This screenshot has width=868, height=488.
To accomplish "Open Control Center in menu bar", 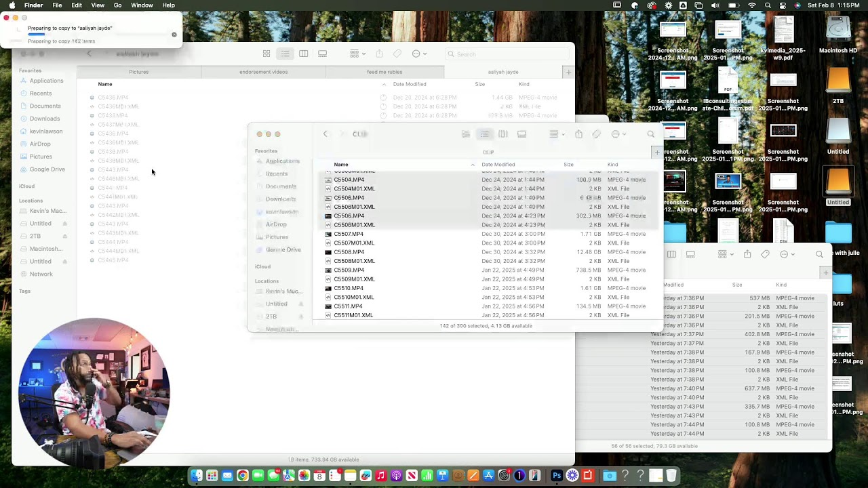I will pyautogui.click(x=783, y=5).
